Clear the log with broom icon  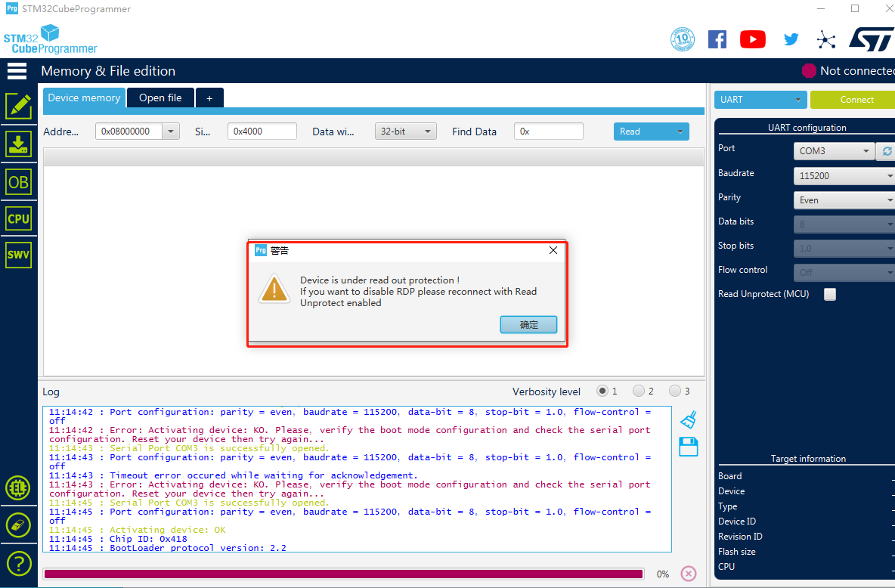tap(689, 419)
